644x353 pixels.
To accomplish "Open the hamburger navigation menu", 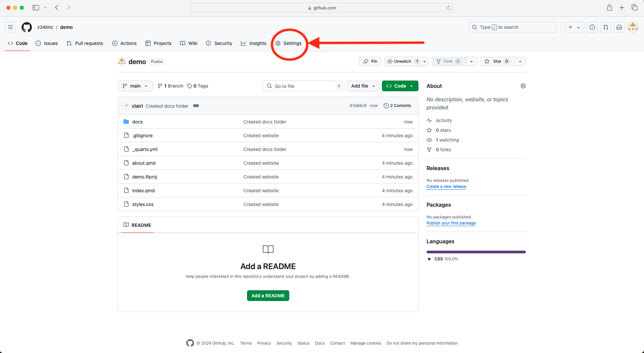I will pos(10,27).
